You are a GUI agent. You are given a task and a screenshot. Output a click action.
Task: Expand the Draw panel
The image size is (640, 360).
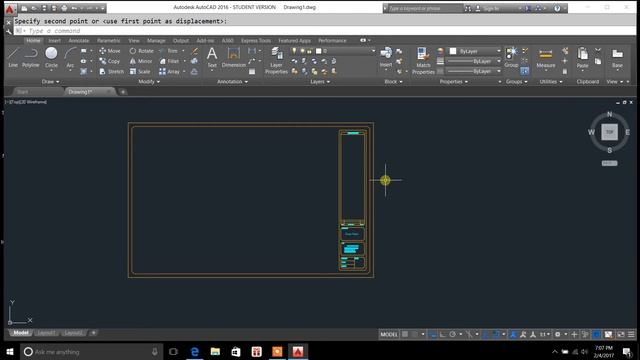pos(50,82)
